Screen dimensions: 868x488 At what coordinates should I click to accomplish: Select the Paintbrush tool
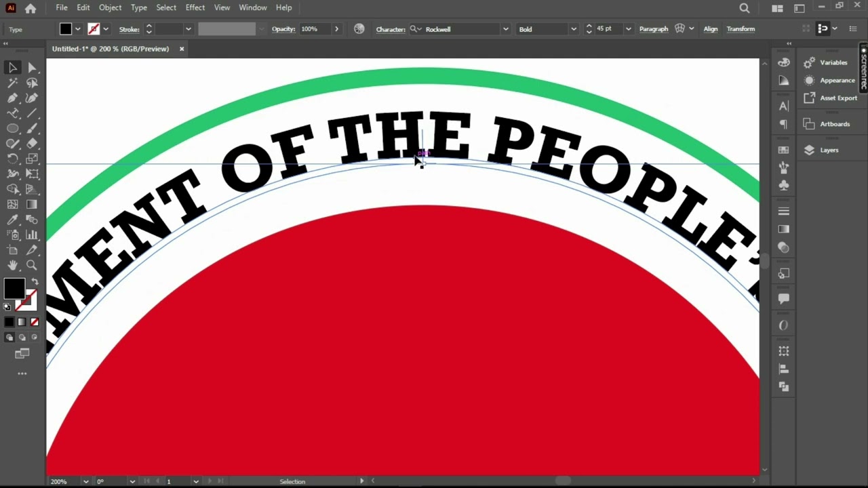32,128
